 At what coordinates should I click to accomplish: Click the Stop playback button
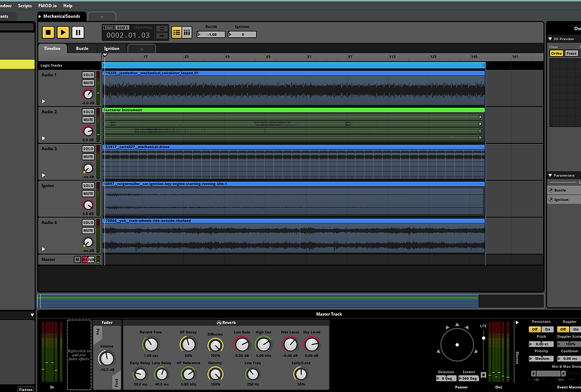(48, 33)
